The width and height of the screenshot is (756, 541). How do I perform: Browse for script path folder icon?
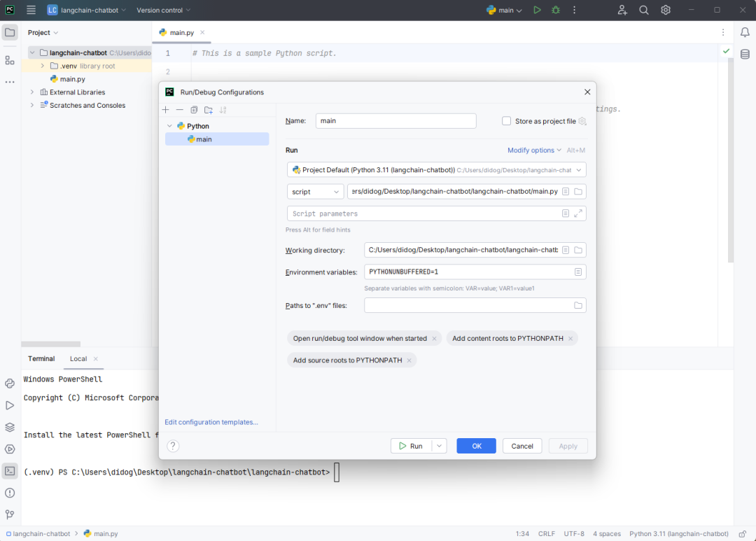pos(578,192)
